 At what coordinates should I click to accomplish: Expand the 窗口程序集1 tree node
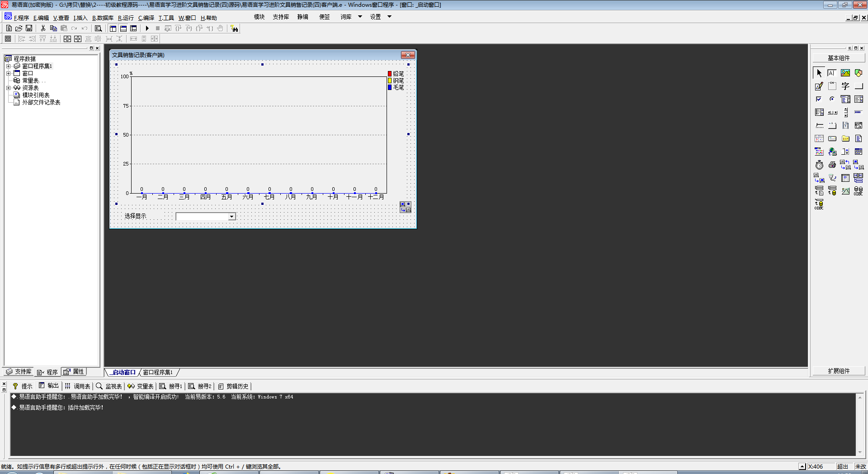[x=8, y=66]
